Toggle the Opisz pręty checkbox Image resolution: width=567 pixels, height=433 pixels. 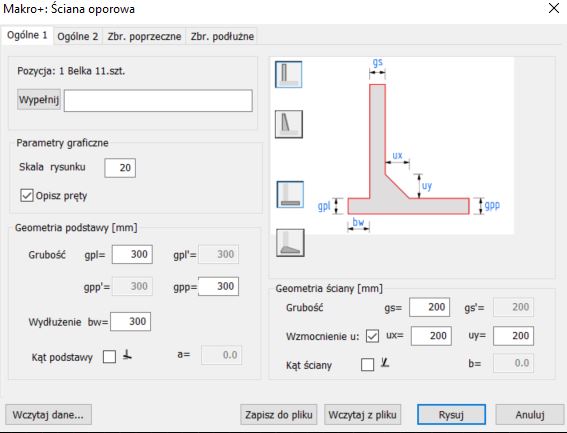(27, 195)
